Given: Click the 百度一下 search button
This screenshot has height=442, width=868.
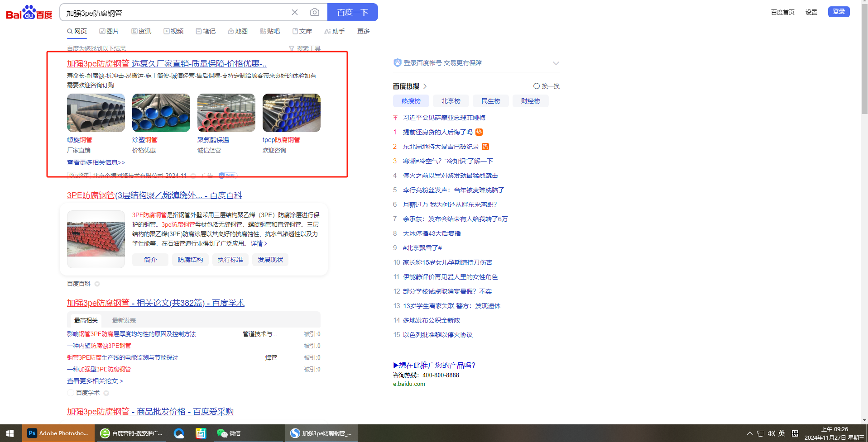Looking at the screenshot, I should (352, 12).
